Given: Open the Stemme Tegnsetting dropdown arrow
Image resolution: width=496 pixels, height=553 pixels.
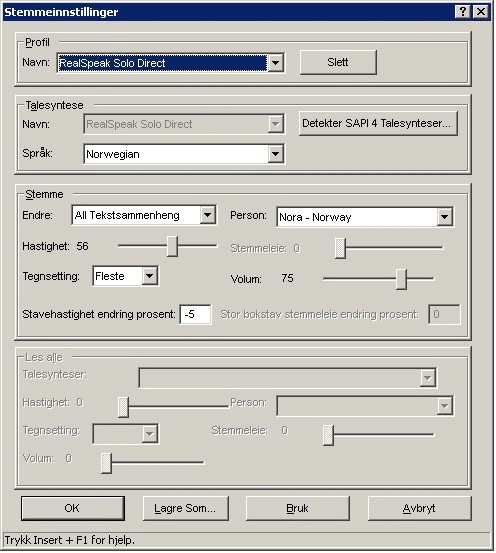Looking at the screenshot, I should (x=150, y=276).
